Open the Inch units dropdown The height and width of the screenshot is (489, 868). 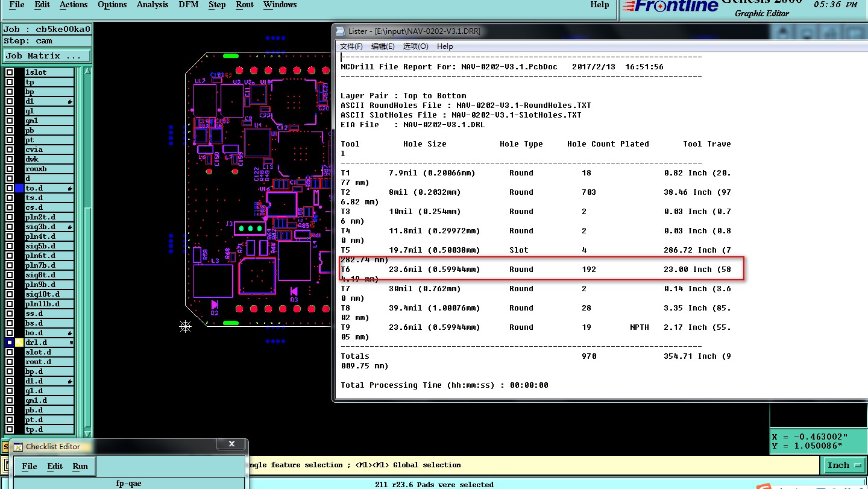tap(843, 465)
